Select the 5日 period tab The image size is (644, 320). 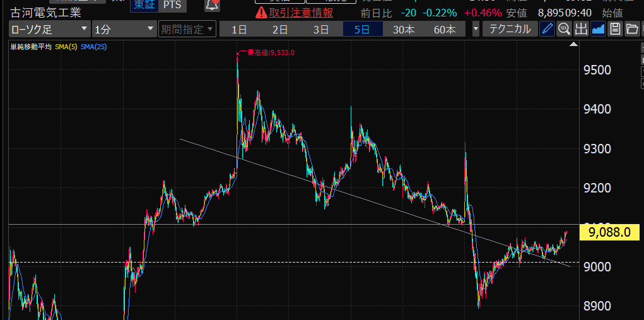[362, 29]
